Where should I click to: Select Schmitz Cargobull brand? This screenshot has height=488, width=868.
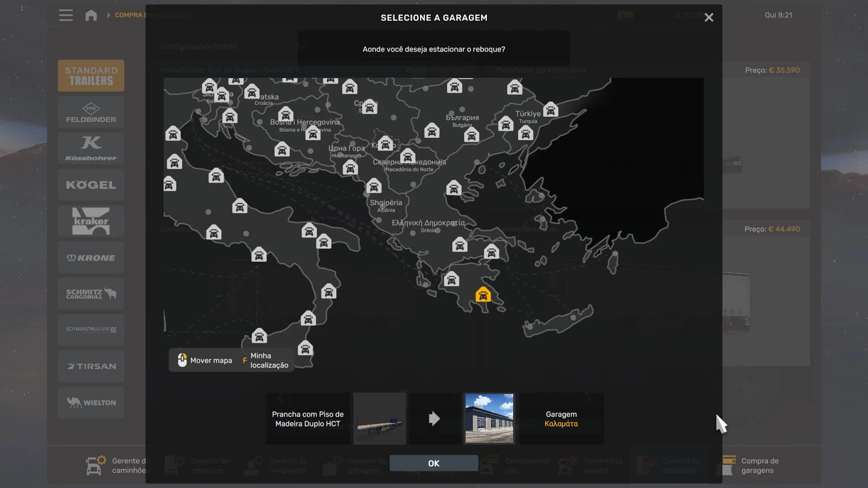coord(91,294)
